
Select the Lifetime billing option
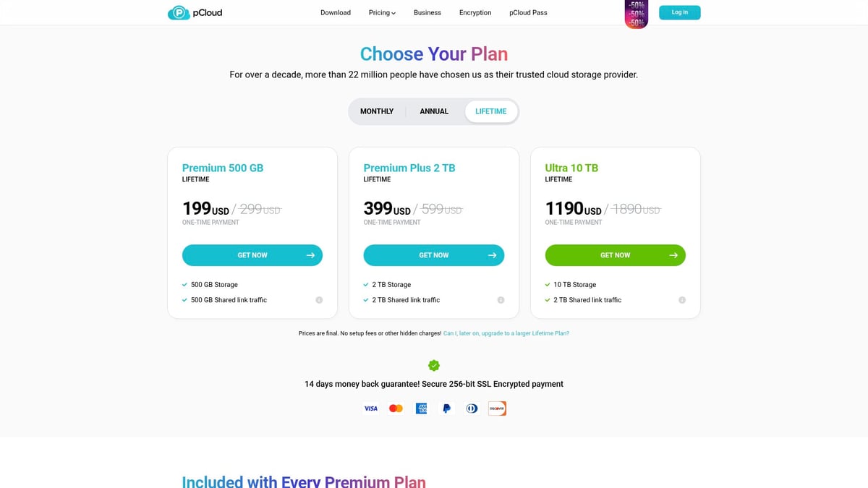(x=491, y=111)
